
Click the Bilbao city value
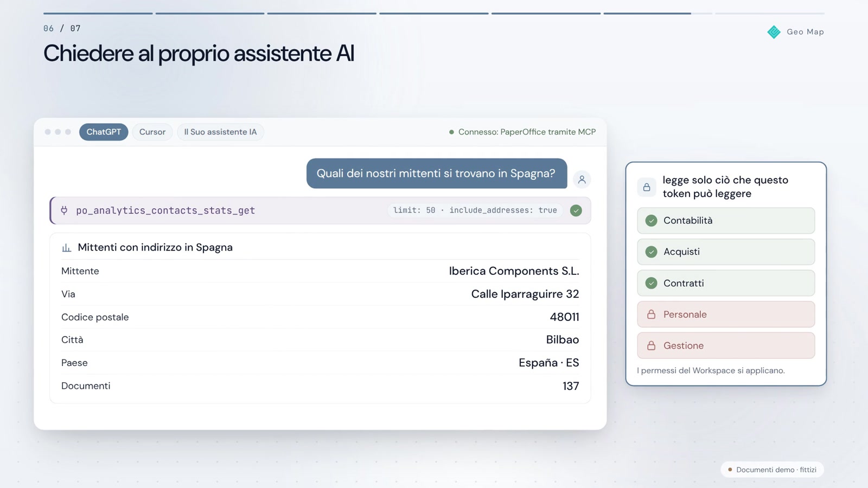[562, 340]
